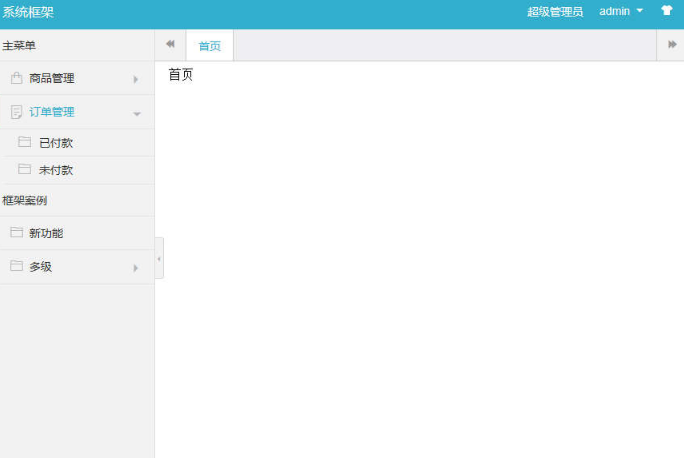Click the folder icon beside 多级
Viewport: 684px width, 458px height.
tap(16, 266)
